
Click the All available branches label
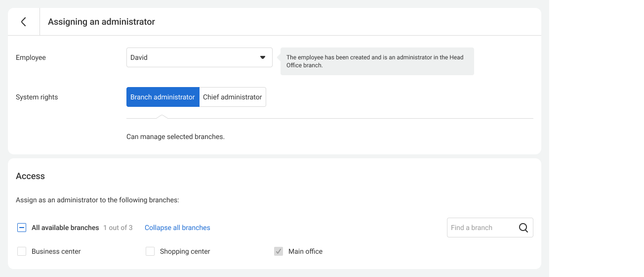[65, 228]
